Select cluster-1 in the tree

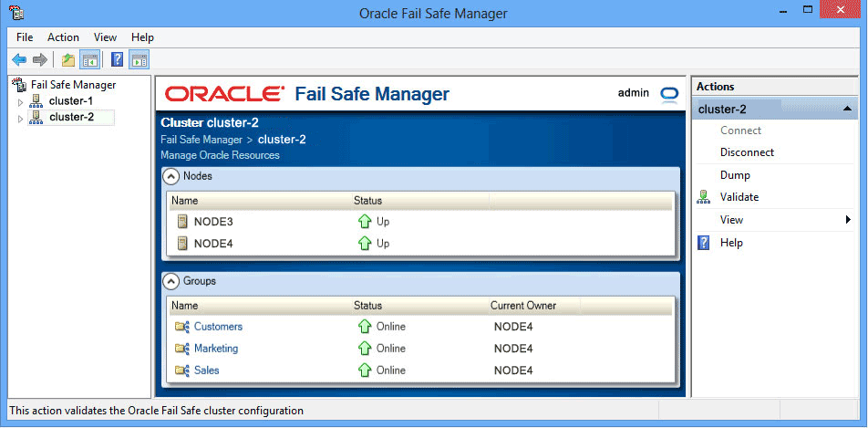coord(71,101)
